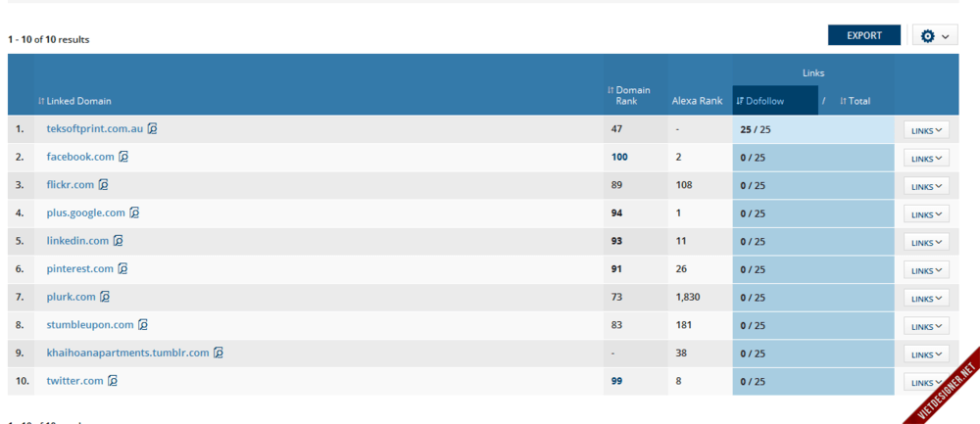Click the magnifier icon beside twitter.com
The height and width of the screenshot is (424, 980).
pos(113,380)
